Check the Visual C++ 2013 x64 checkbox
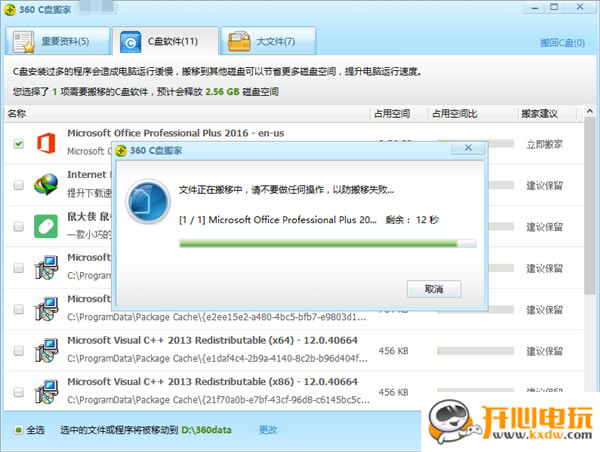Viewport: 600px width, 452px height. [x=18, y=350]
